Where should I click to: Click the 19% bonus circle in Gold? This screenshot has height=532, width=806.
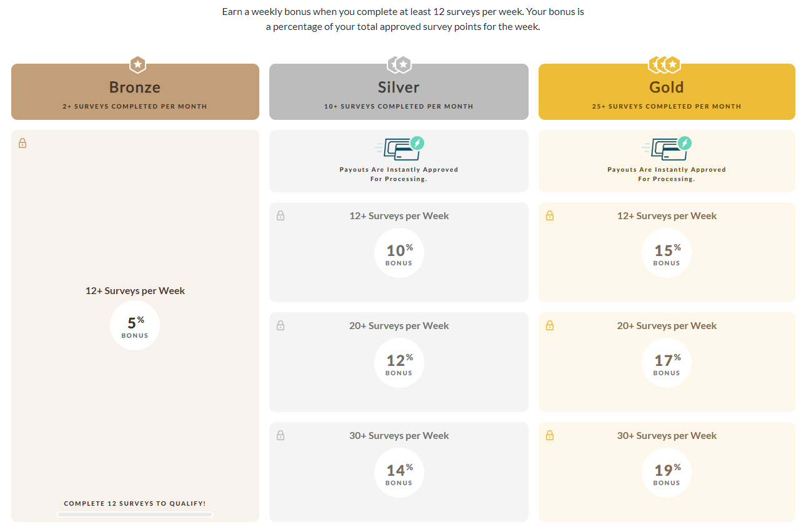pyautogui.click(x=666, y=472)
